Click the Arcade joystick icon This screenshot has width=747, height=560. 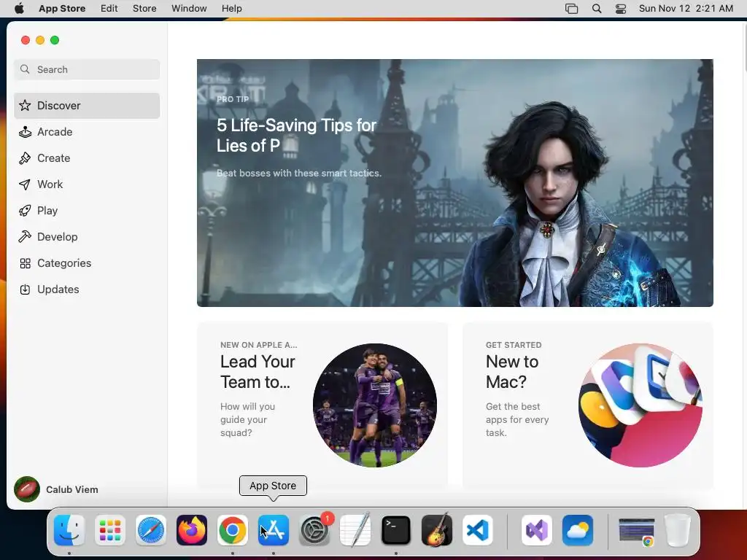[25, 132]
